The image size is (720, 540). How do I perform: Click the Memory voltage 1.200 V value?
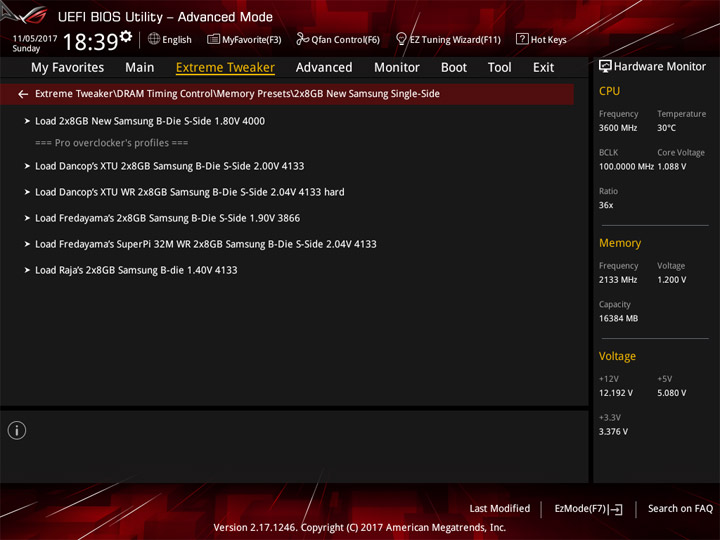(x=671, y=280)
